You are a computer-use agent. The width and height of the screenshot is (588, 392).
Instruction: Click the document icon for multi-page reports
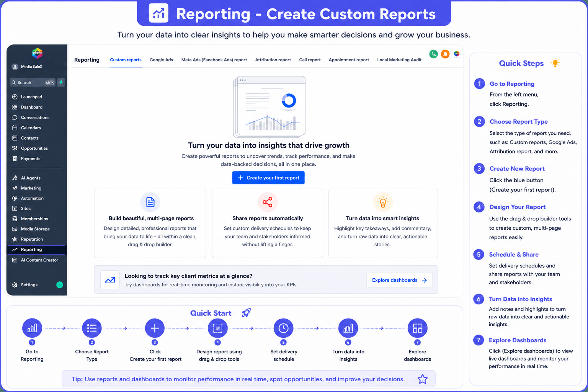pos(150,202)
